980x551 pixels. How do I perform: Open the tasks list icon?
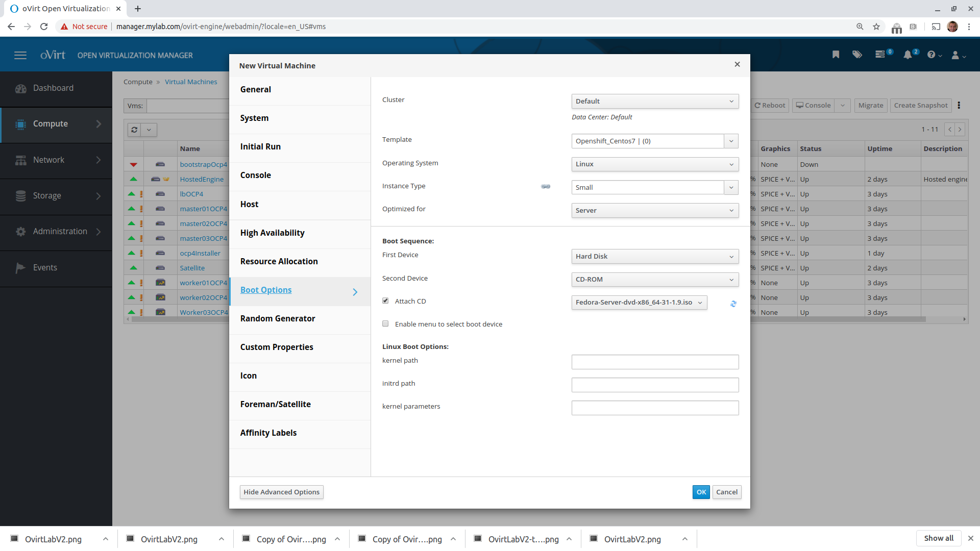[x=880, y=55]
